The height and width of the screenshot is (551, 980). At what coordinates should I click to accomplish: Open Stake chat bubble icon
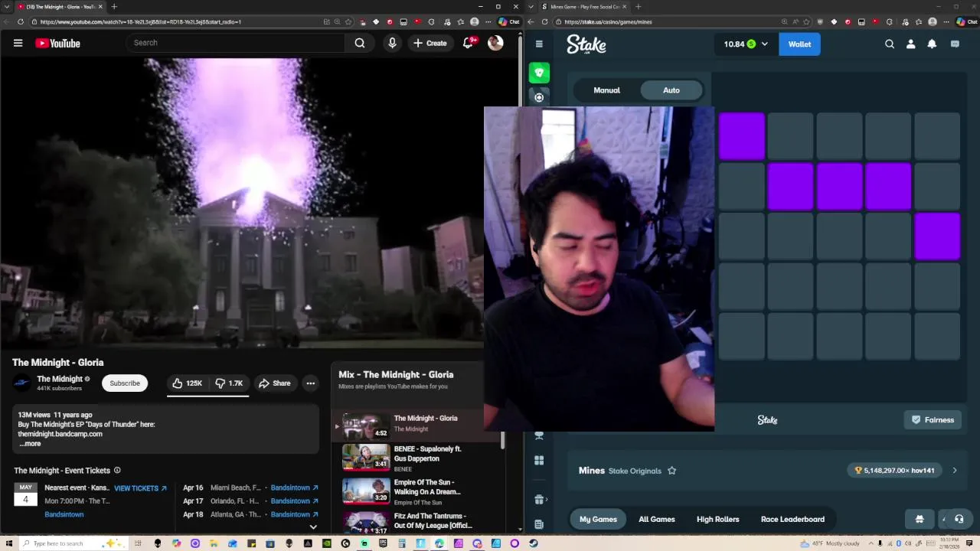[955, 44]
